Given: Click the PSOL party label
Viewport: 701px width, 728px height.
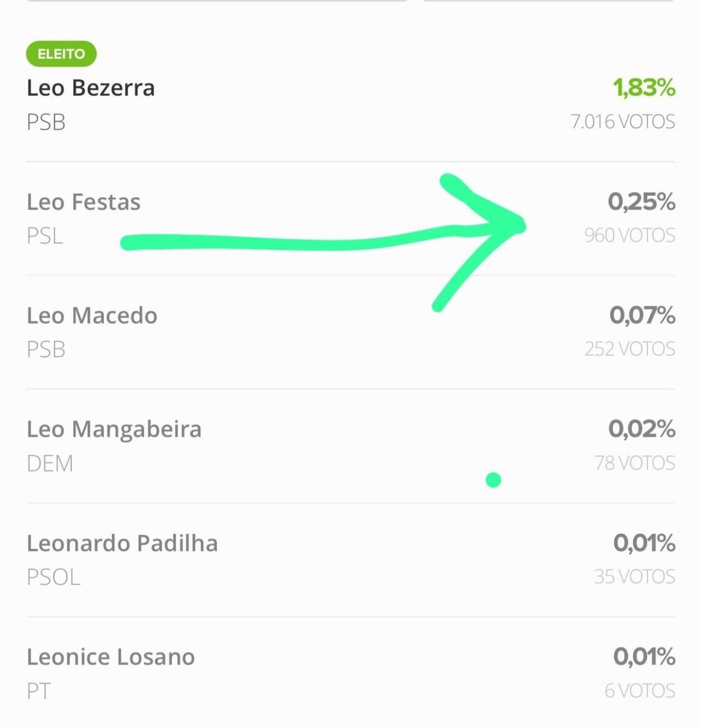Looking at the screenshot, I should pos(53,577).
